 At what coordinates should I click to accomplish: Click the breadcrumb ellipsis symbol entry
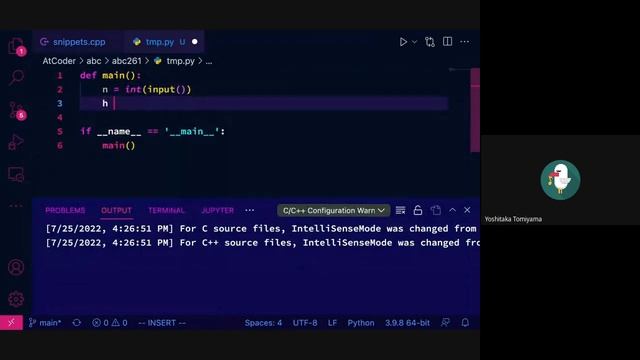pyautogui.click(x=209, y=61)
